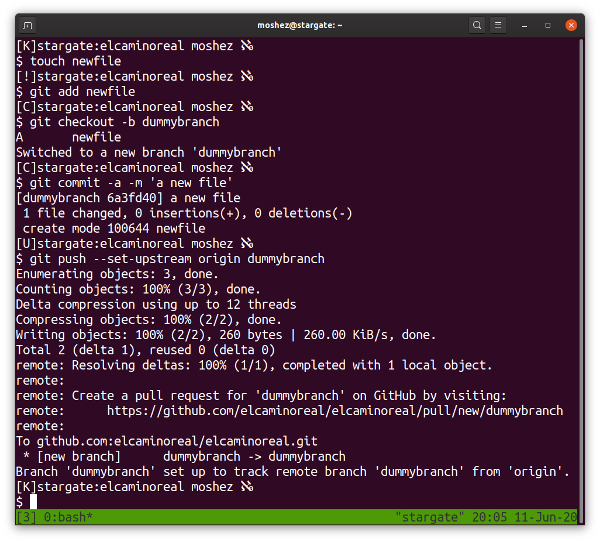Click the moshez@stargate window title
600x542 pixels.
[300, 24]
